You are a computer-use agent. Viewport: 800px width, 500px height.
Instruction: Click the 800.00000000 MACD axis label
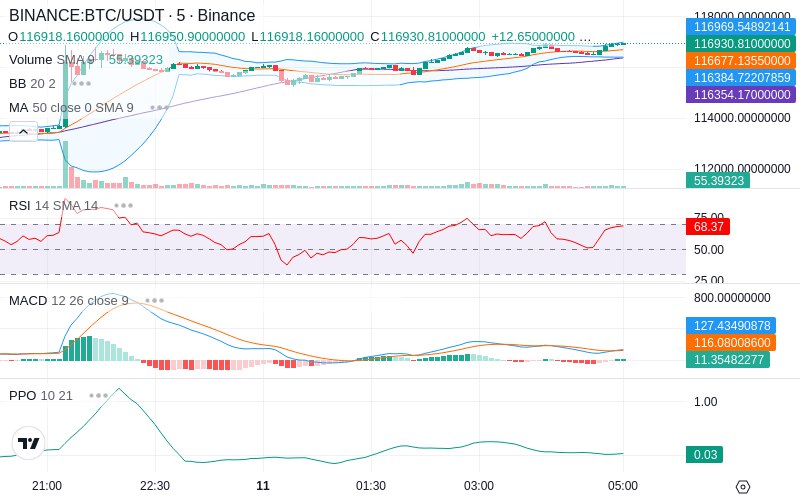click(732, 298)
